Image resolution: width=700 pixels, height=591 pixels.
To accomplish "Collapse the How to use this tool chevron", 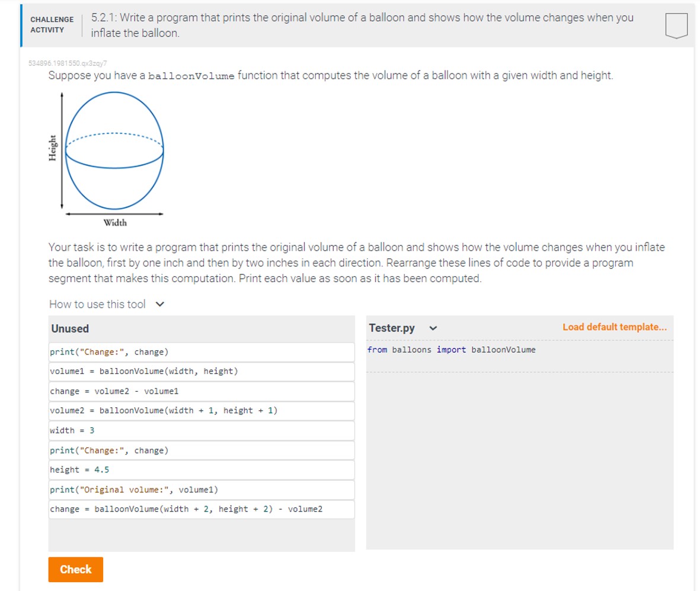I will [159, 304].
